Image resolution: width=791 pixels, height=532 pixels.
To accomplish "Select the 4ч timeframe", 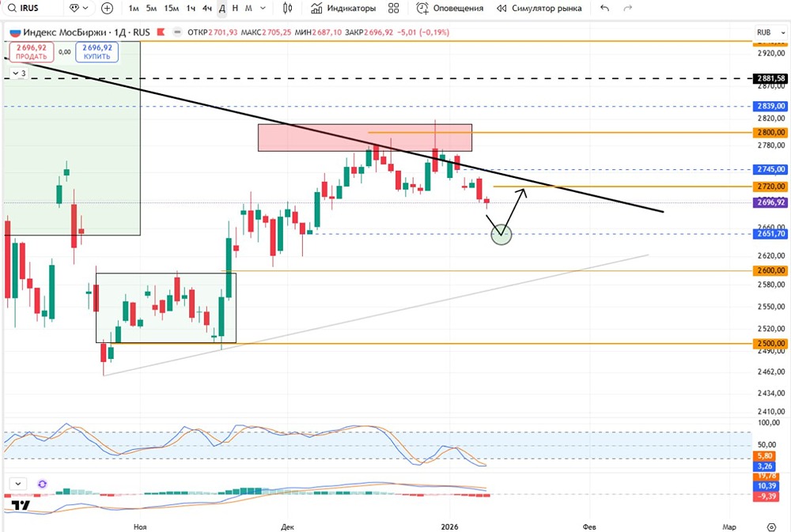I will [206, 8].
